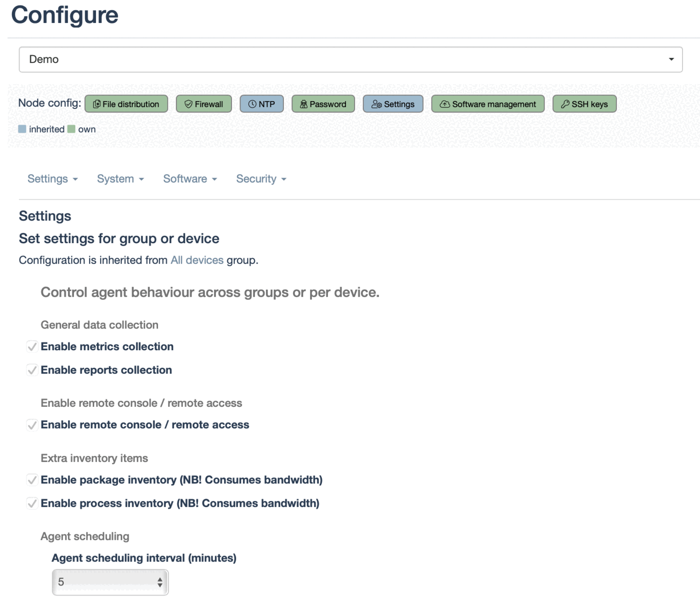Screen dimensions: 700x604
Task: Disable the package inventory checkbox
Action: pos(32,480)
